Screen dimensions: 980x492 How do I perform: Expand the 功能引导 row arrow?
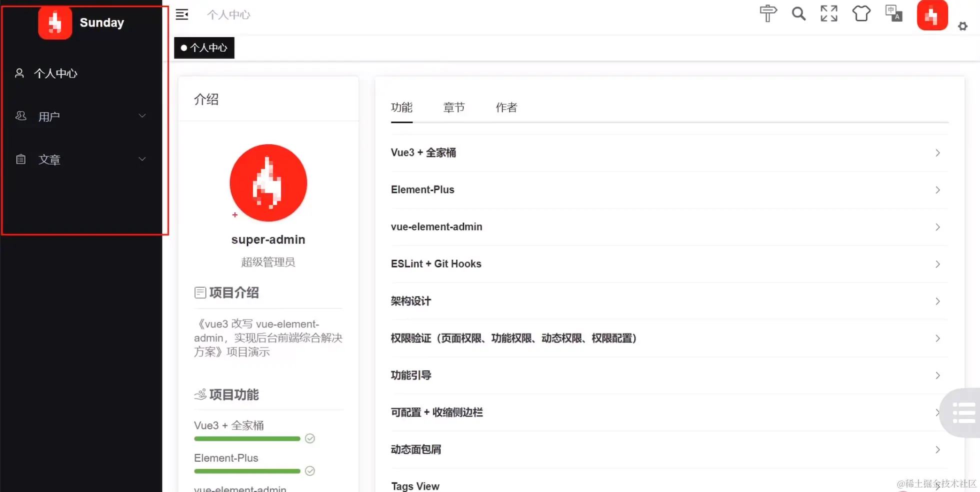click(937, 375)
